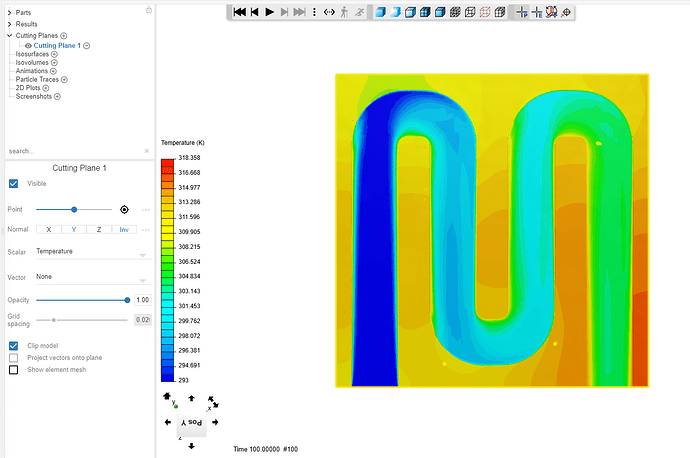The height and width of the screenshot is (458, 690).
Task: Toggle Cutting Plane 1 eye visibility icon
Action: (x=27, y=45)
